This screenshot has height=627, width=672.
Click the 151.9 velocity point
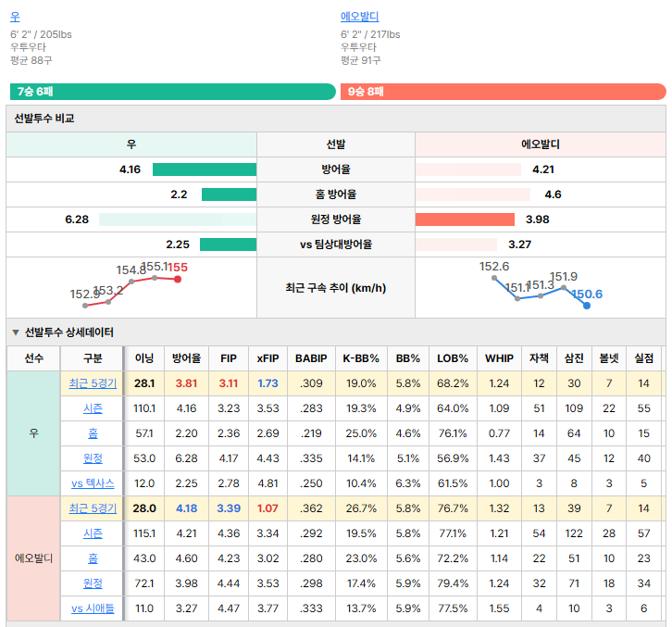(564, 288)
